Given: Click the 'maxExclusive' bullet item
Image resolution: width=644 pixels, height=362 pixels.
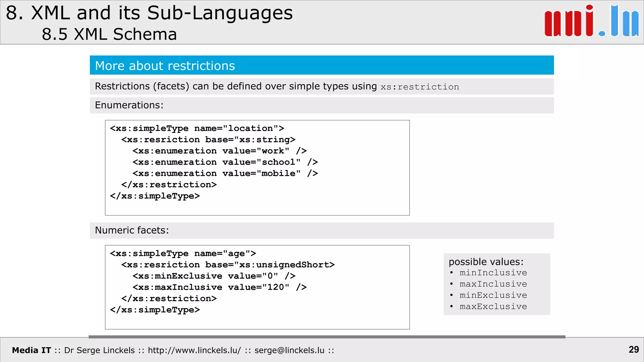Looking at the screenshot, I should point(493,307).
